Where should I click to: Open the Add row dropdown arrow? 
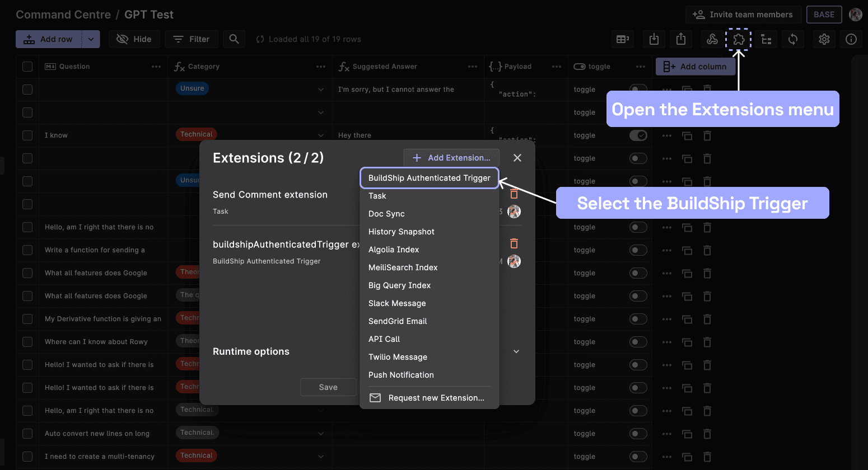[91, 39]
